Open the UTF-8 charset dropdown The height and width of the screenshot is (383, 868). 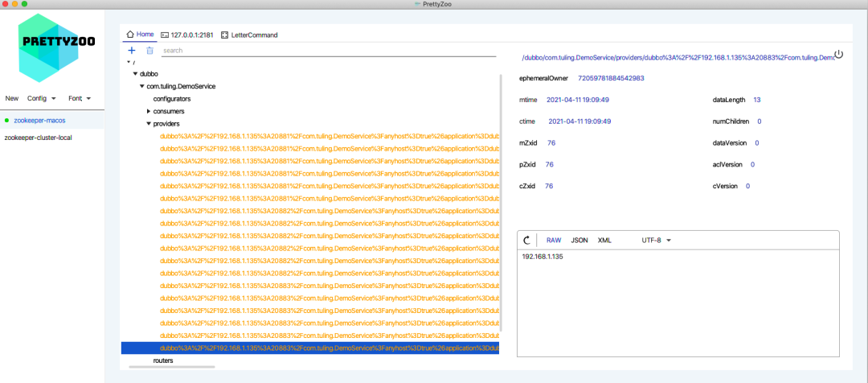tap(656, 240)
